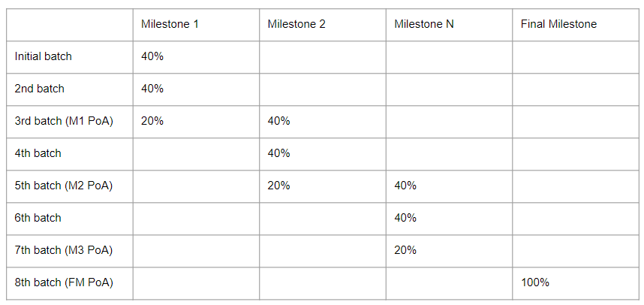Click 7th batch 20% Milestone N cell

click(x=406, y=250)
